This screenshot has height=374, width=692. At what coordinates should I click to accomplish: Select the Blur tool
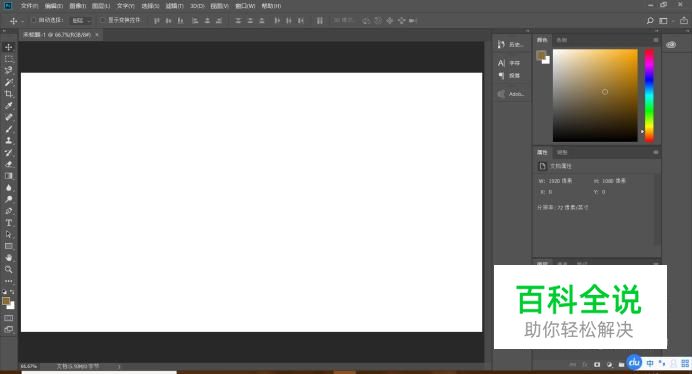point(8,187)
